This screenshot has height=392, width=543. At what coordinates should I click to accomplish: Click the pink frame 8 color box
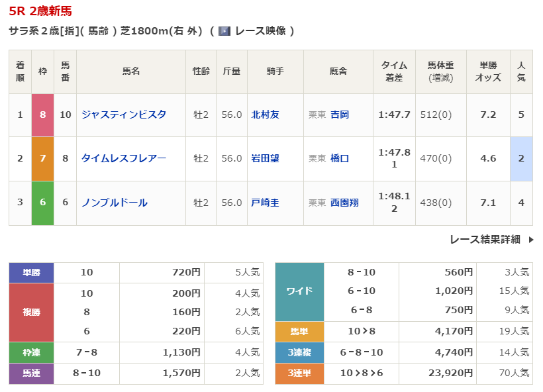click(42, 115)
